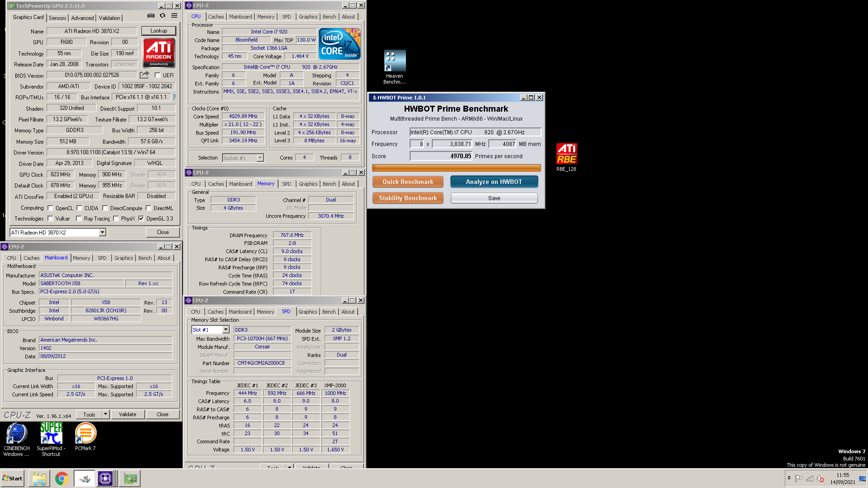Click SABERTOOTH X58 model text
Image resolution: width=868 pixels, height=488 pixels.
tap(60, 283)
